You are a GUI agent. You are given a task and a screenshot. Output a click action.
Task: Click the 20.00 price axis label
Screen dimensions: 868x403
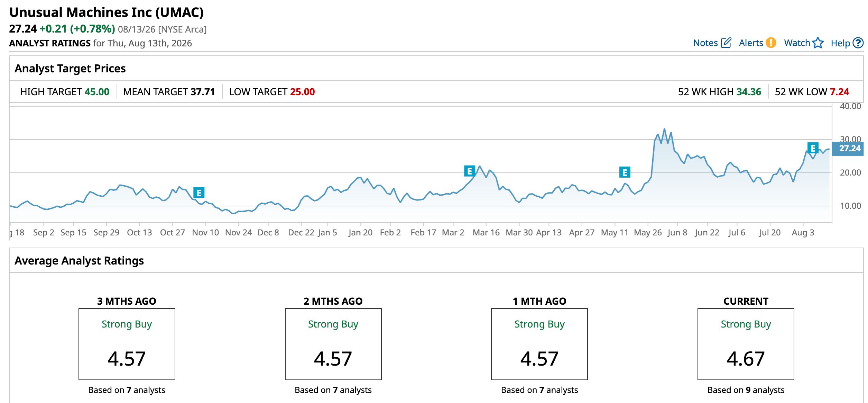pos(850,173)
